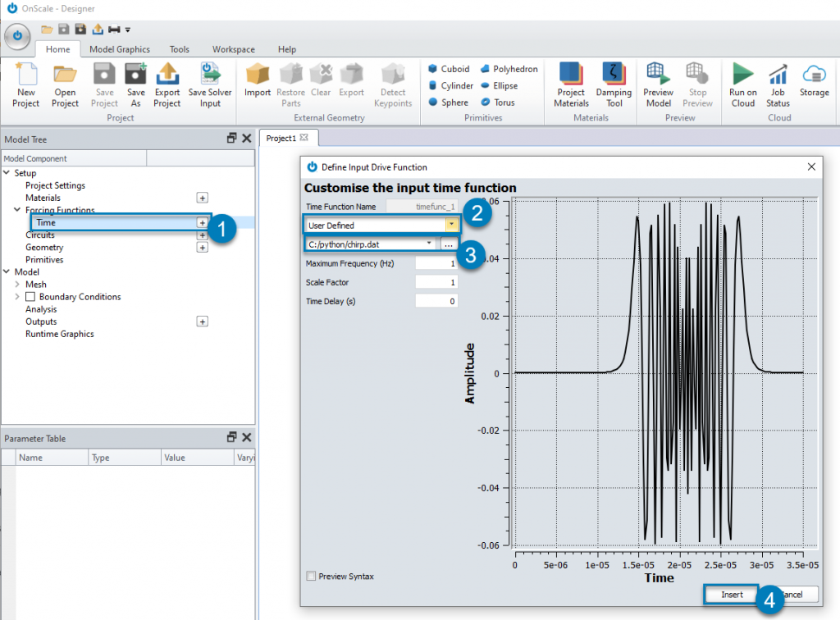This screenshot has width=840, height=620.
Task: Select the Import tool
Action: coord(257,84)
